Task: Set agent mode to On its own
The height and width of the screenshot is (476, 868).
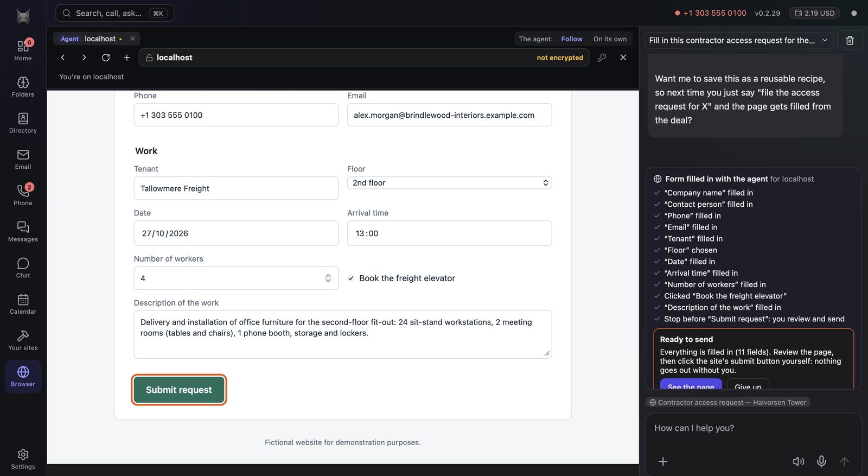Action: click(610, 39)
